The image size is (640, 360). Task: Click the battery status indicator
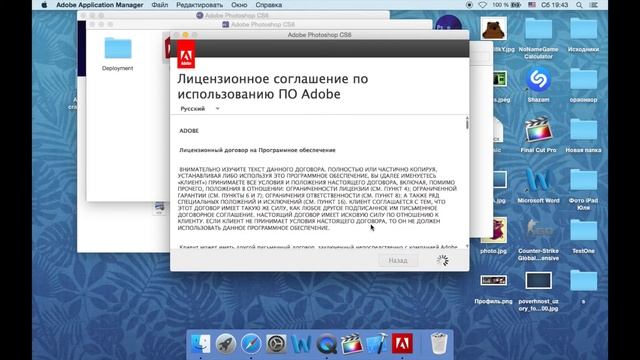[507, 5]
